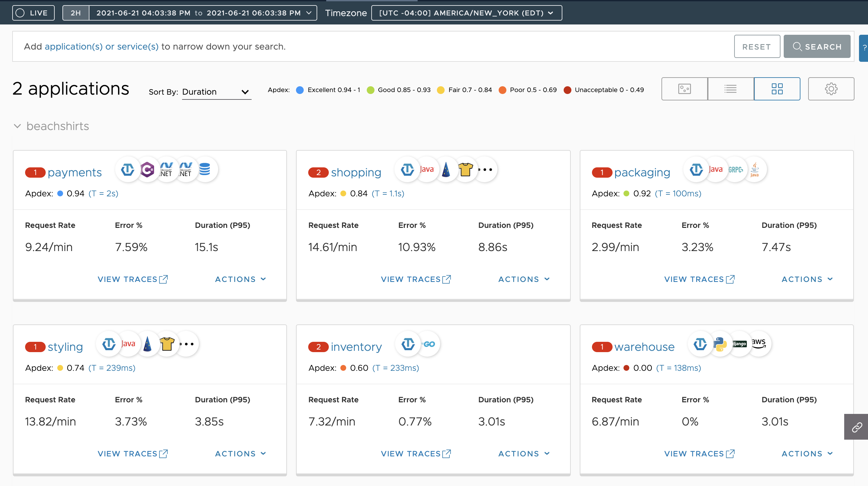The width and height of the screenshot is (868, 486).
Task: Click the payments apdex threshold T = 2s
Action: (104, 193)
